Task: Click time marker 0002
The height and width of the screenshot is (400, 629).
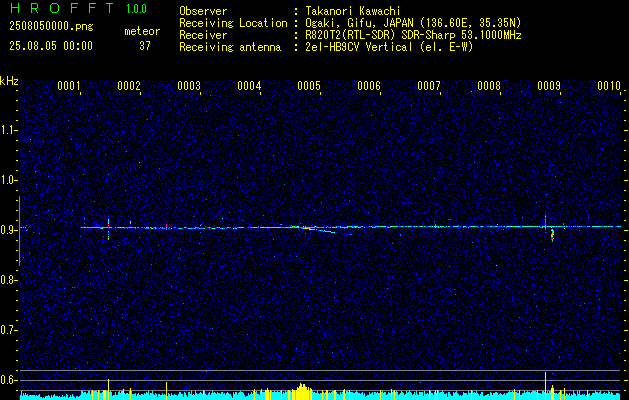Action: click(129, 86)
